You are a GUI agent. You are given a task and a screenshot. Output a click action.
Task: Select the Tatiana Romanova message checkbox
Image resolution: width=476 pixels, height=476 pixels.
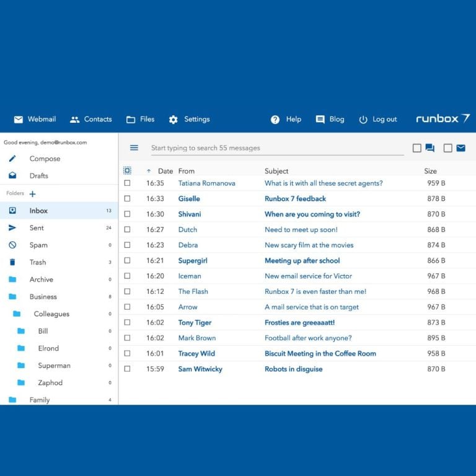pos(127,183)
